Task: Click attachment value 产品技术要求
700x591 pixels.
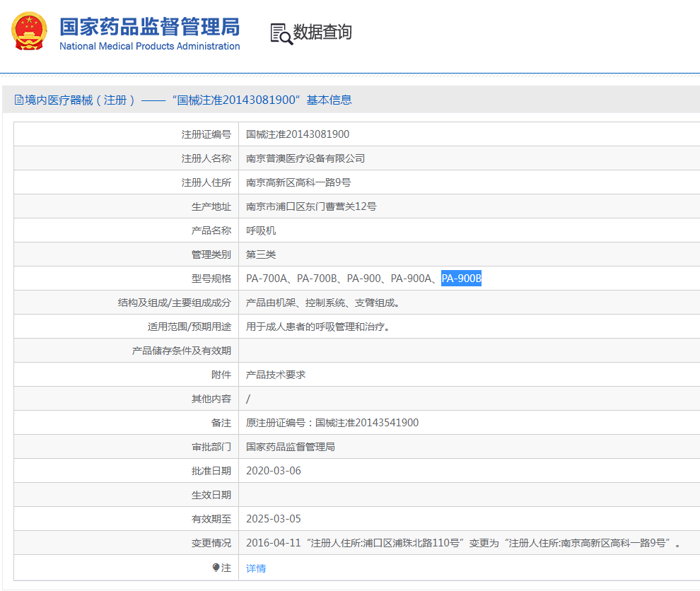Action: point(276,375)
